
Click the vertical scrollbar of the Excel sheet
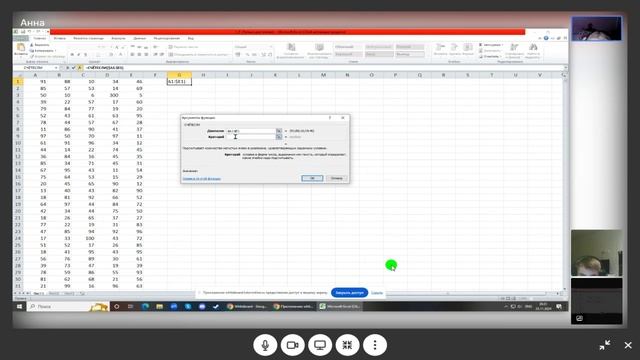tap(565, 184)
